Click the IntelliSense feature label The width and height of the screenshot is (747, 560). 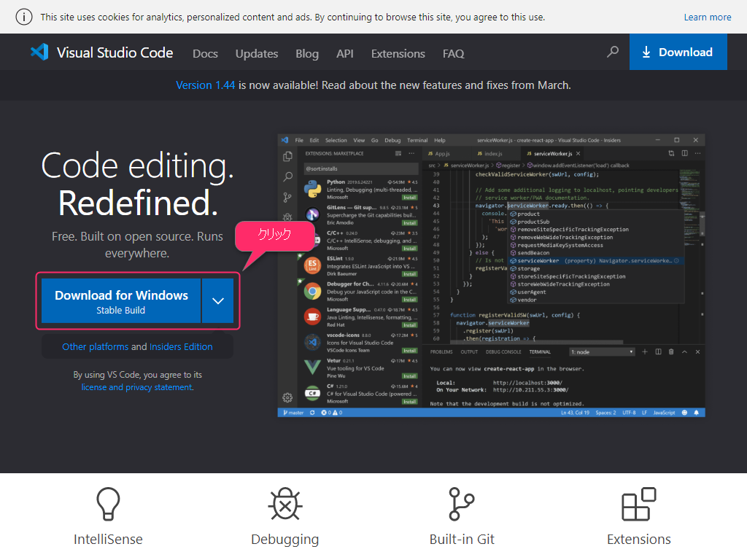(108, 539)
